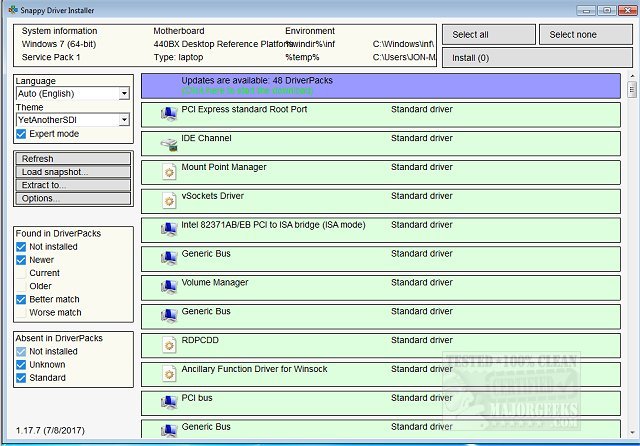Click Updates are available: 48 DriverPacks text

pos(257,80)
